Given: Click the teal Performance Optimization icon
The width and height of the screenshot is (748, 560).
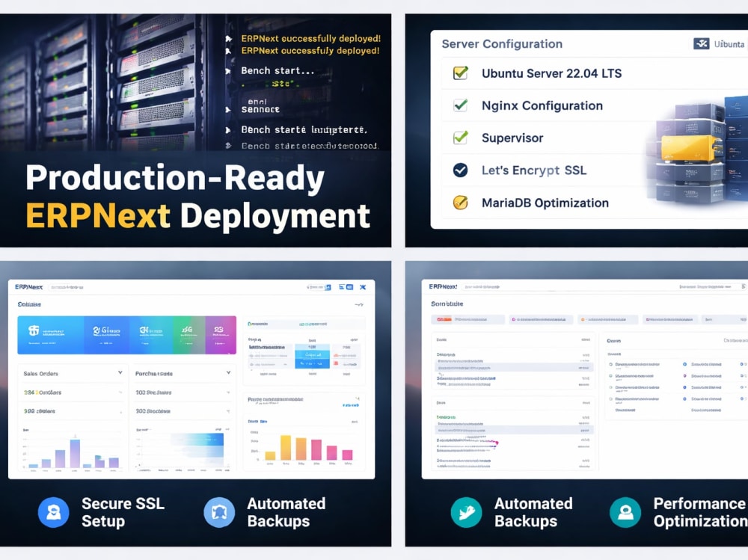Looking at the screenshot, I should [x=625, y=512].
